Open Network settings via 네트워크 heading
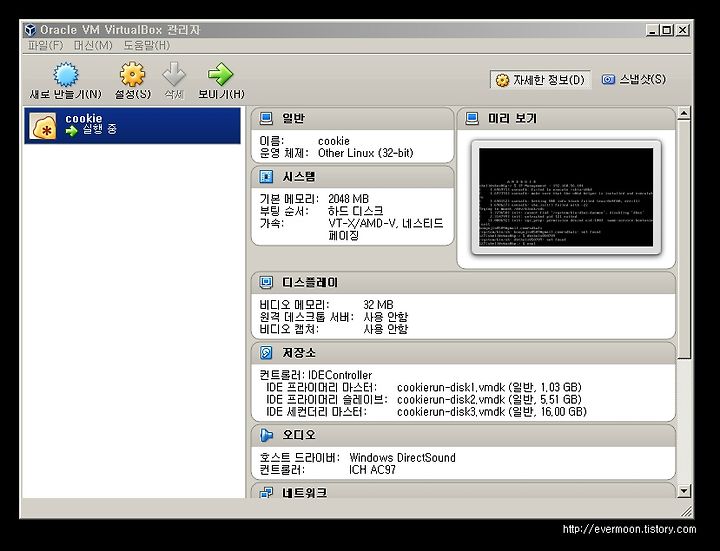 (304, 493)
